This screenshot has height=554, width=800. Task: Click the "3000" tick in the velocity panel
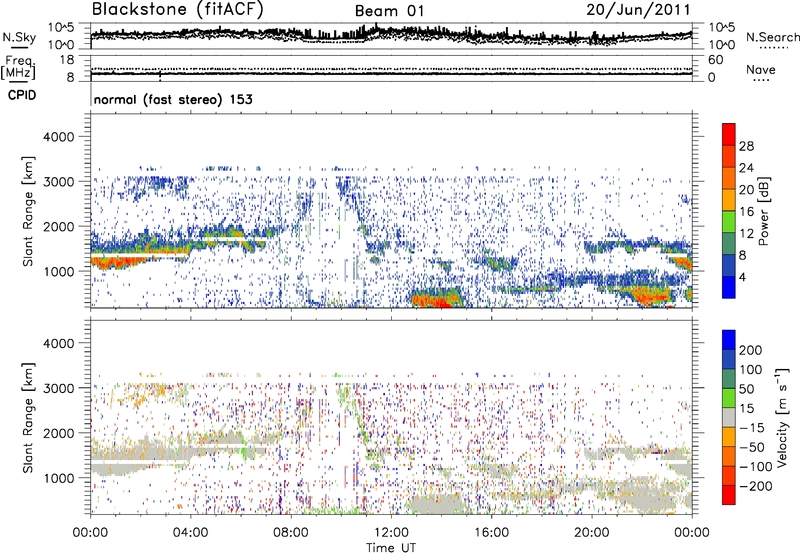coord(58,388)
